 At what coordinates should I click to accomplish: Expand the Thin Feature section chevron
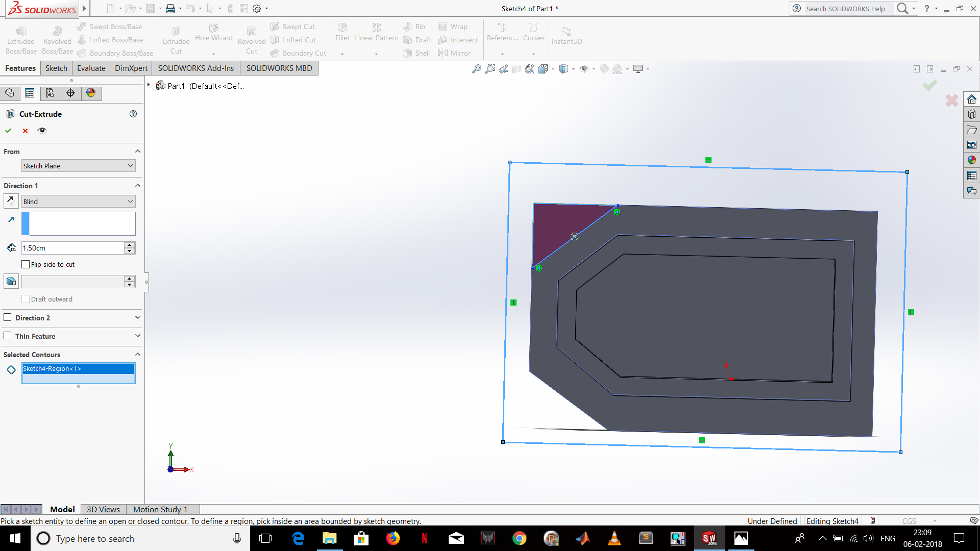(137, 336)
